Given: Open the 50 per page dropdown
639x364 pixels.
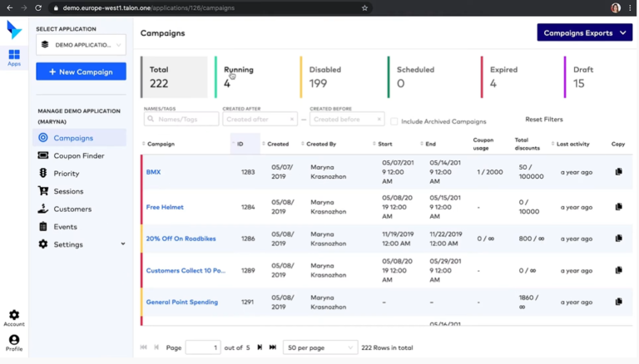Looking at the screenshot, I should [x=320, y=347].
